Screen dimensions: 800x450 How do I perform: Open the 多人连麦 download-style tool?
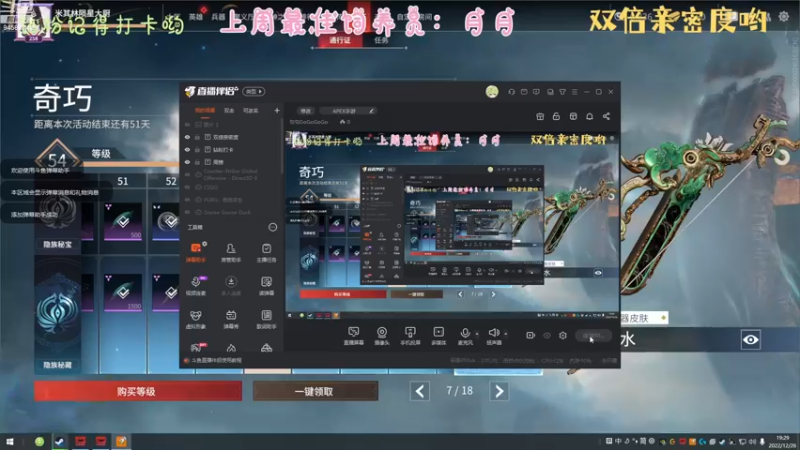[x=231, y=286]
